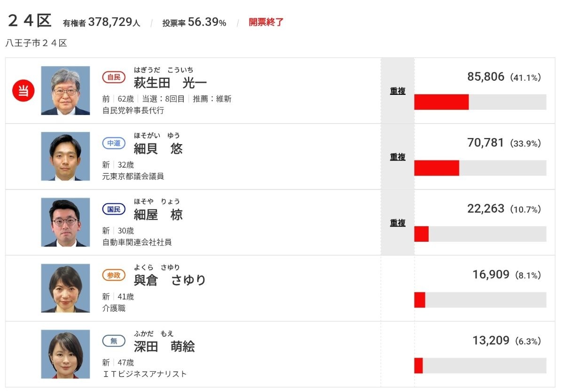This screenshot has width=564, height=392.
Task: Click the 開票終了 status label
Action: [266, 22]
